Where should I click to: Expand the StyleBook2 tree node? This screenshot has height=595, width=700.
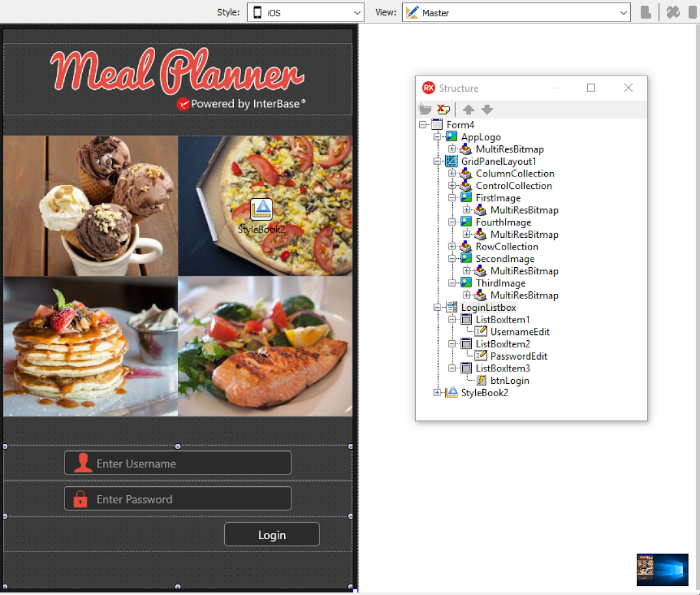click(x=437, y=392)
